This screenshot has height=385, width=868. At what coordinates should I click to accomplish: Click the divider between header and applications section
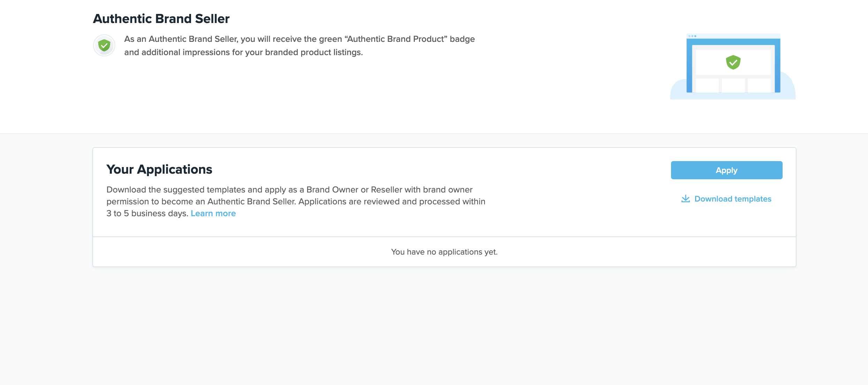click(434, 133)
